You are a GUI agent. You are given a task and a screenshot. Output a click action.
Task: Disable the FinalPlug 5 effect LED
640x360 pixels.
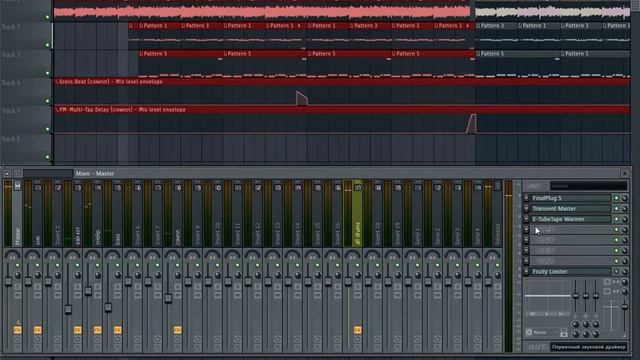616,198
